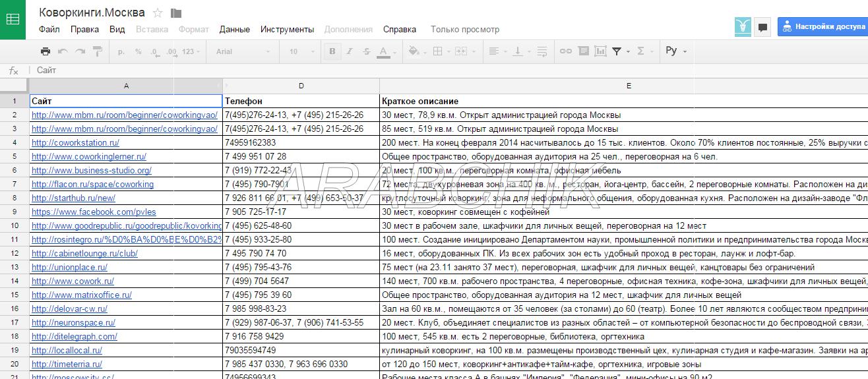Print the spreadsheet via printer icon
This screenshot has width=868, height=379.
click(45, 51)
